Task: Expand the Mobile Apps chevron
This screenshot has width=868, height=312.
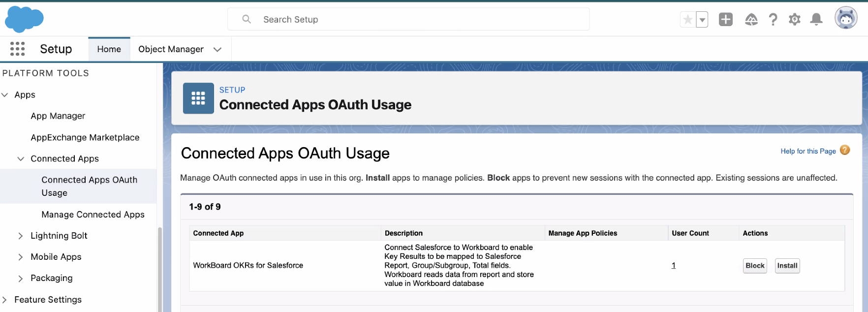Action: 21,257
